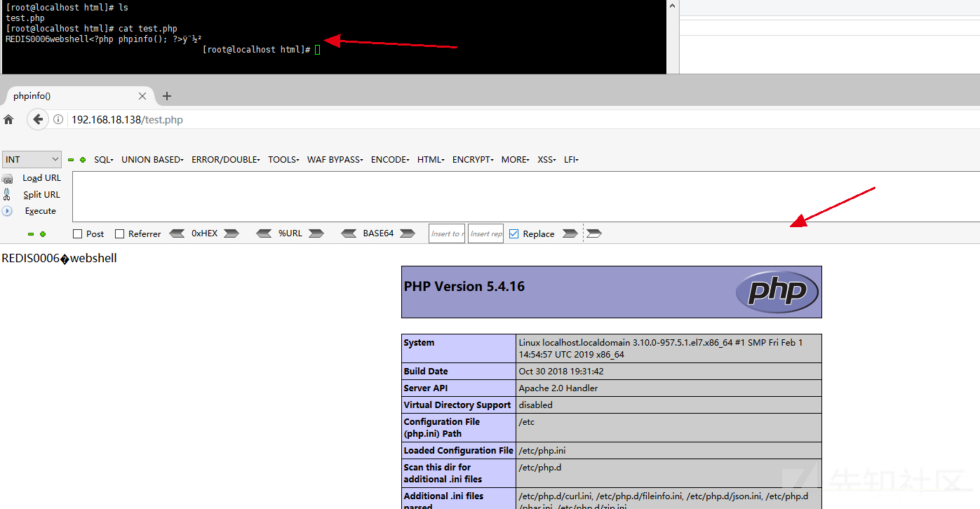Viewport: 980px width, 509px height.
Task: Open the TOOLS dropdown
Action: tap(284, 160)
